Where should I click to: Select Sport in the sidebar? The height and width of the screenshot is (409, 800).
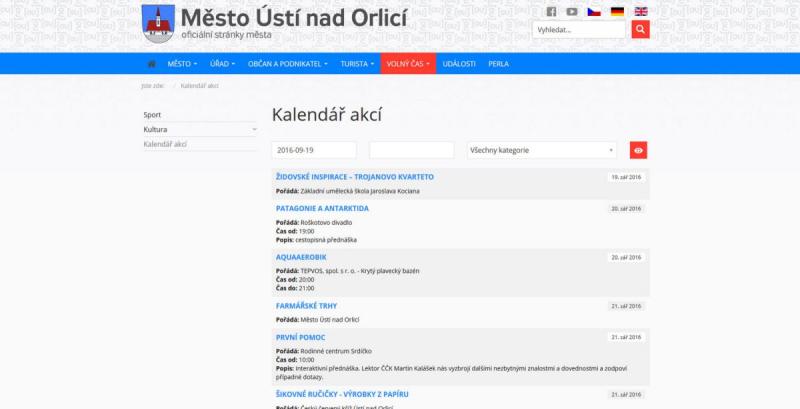152,115
